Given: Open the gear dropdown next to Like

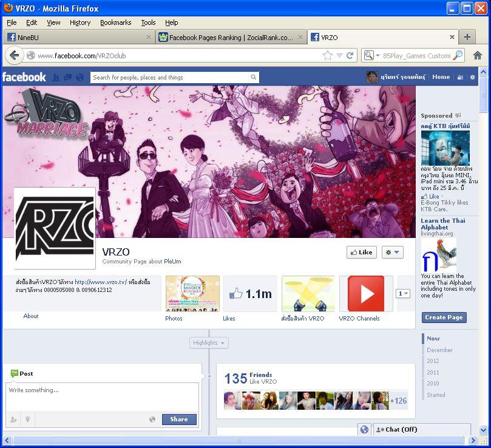Looking at the screenshot, I should (392, 253).
